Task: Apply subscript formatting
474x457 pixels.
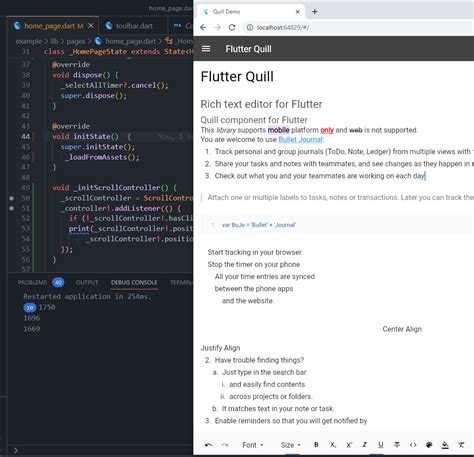Action: click(x=333, y=445)
